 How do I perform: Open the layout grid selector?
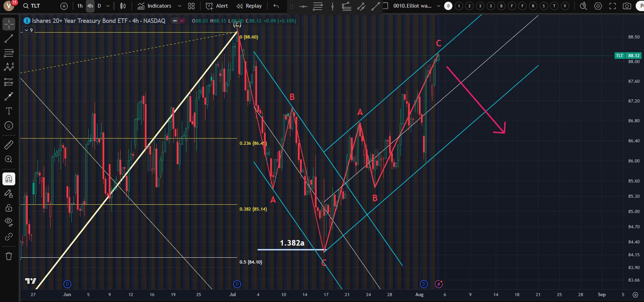191,6
